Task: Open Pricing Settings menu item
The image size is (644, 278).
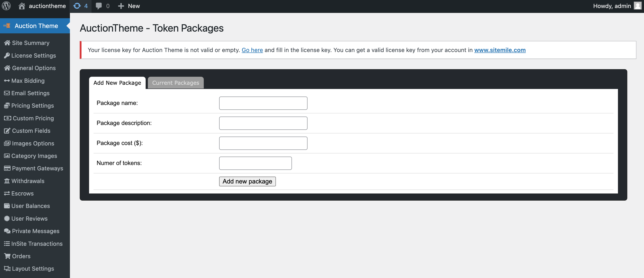Action: pyautogui.click(x=33, y=106)
